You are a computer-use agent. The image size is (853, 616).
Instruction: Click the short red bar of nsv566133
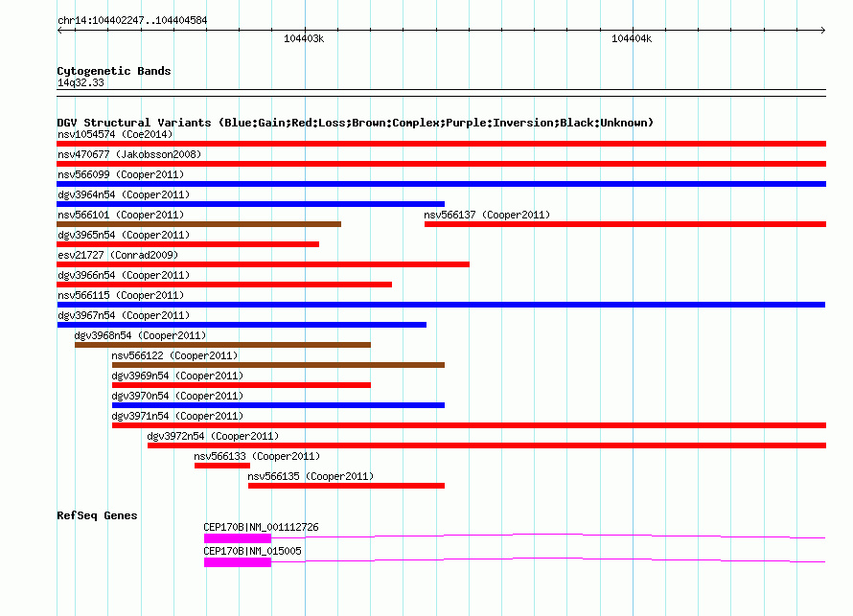pos(222,466)
